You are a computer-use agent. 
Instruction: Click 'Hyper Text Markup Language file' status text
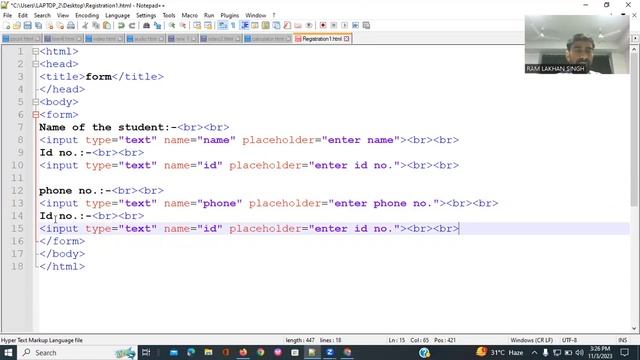coord(42,340)
